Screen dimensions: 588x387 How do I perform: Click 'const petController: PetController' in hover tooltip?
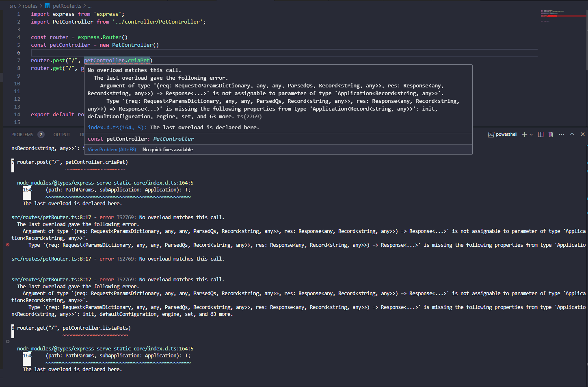click(x=141, y=139)
